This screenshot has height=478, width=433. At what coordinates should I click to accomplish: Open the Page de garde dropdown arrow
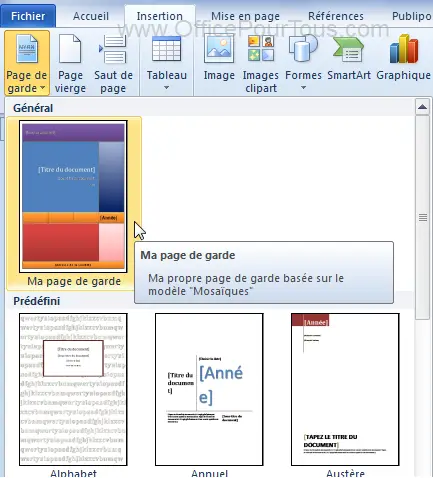[43, 88]
